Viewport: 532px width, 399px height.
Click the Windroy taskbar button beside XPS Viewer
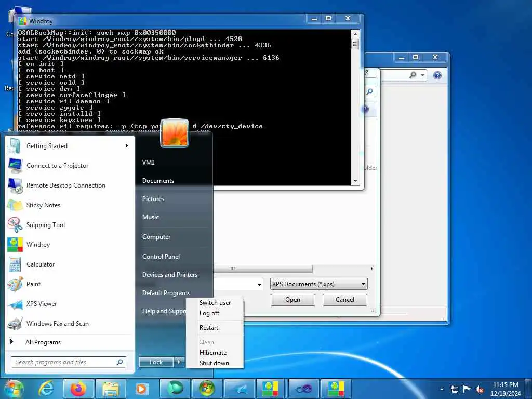pyautogui.click(x=271, y=389)
